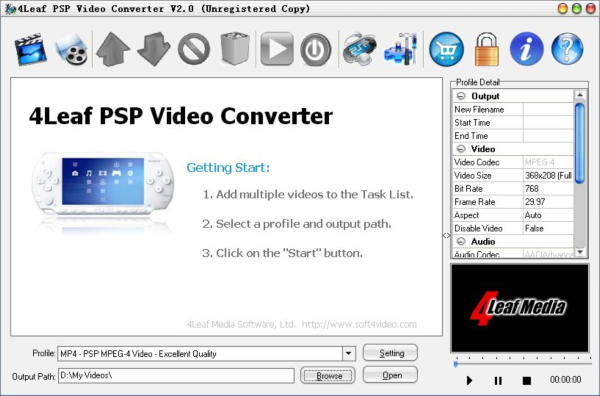The height and width of the screenshot is (396, 600).
Task: Open help with the question mark icon
Action: click(567, 49)
